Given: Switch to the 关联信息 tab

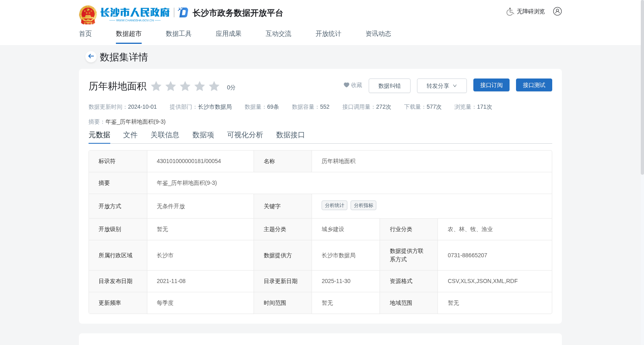Looking at the screenshot, I should (x=165, y=135).
